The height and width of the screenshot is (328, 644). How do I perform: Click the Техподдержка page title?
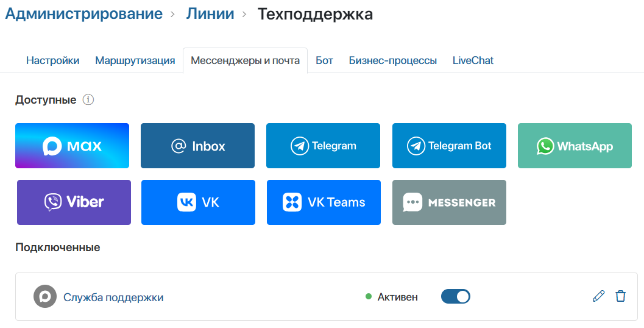click(x=315, y=15)
